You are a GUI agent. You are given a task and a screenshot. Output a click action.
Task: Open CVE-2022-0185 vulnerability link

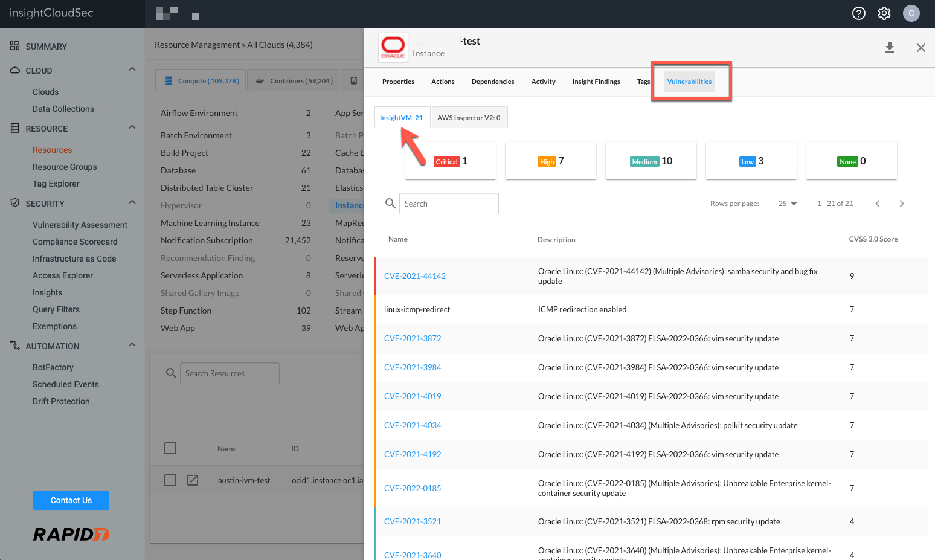[413, 488]
